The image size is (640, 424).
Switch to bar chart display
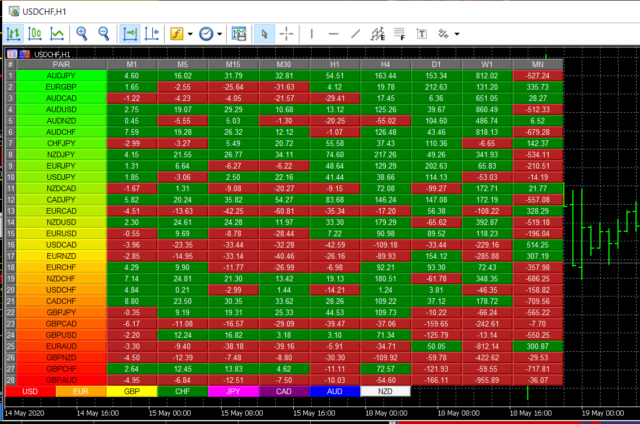coord(13,34)
